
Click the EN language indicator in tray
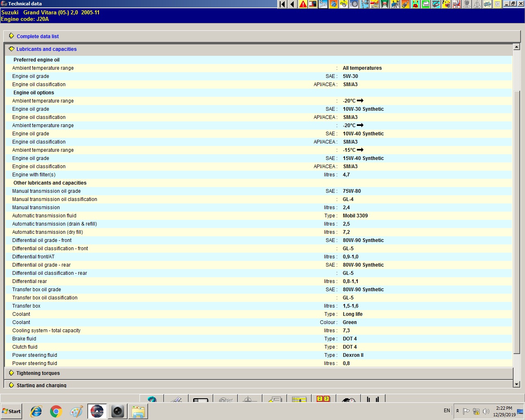[x=447, y=411]
